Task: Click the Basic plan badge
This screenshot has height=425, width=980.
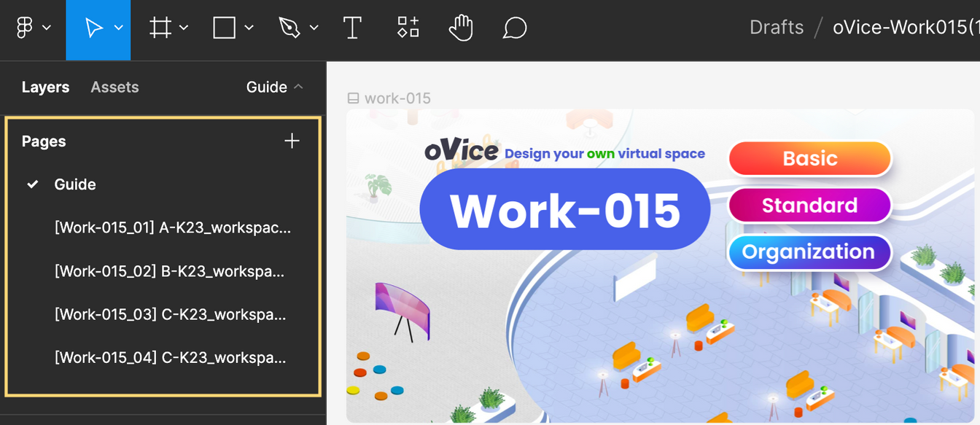Action: tap(810, 158)
